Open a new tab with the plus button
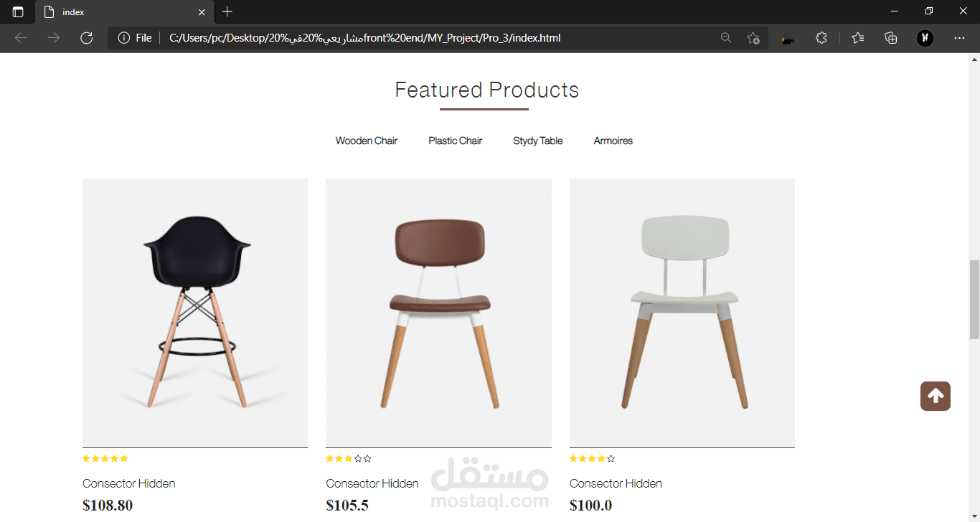980x522 pixels. tap(227, 12)
